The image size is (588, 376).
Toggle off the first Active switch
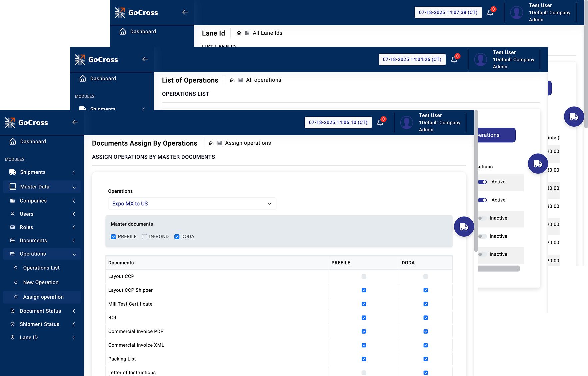pyautogui.click(x=482, y=182)
